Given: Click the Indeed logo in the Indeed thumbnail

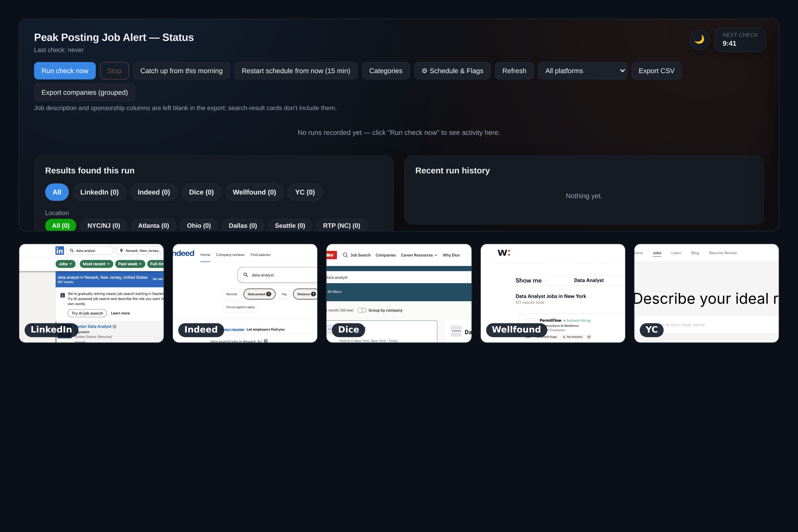Looking at the screenshot, I should click(x=183, y=253).
